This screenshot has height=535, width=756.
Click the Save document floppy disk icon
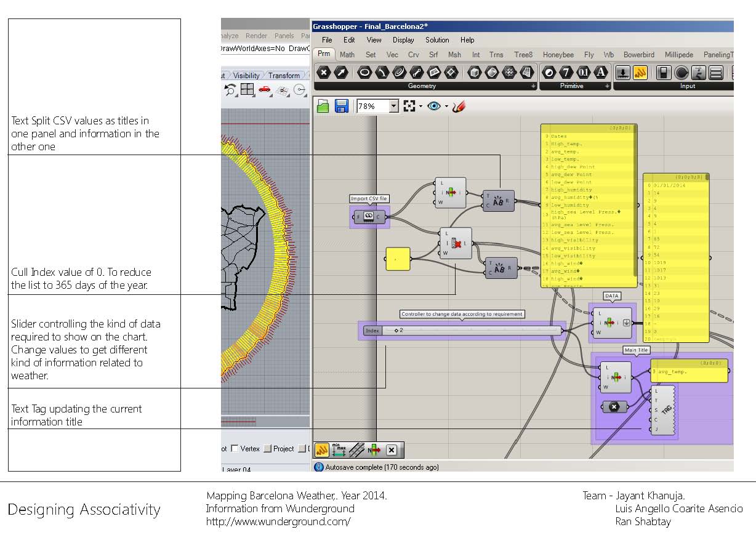pyautogui.click(x=342, y=107)
